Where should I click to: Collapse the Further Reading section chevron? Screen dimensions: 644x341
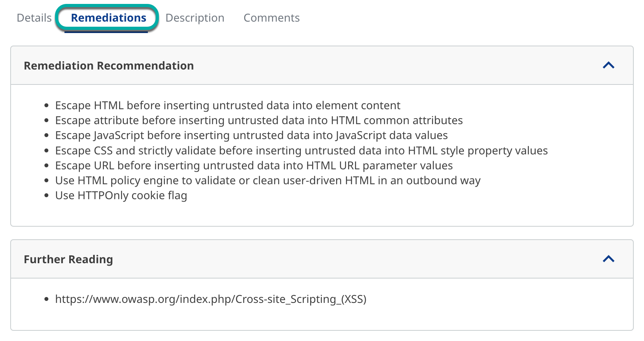click(608, 259)
